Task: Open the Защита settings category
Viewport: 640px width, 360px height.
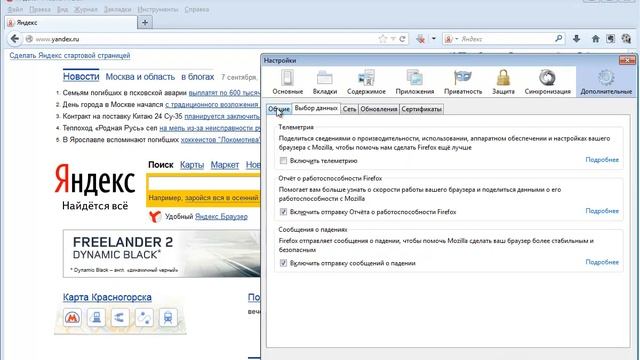Action: pos(503,82)
